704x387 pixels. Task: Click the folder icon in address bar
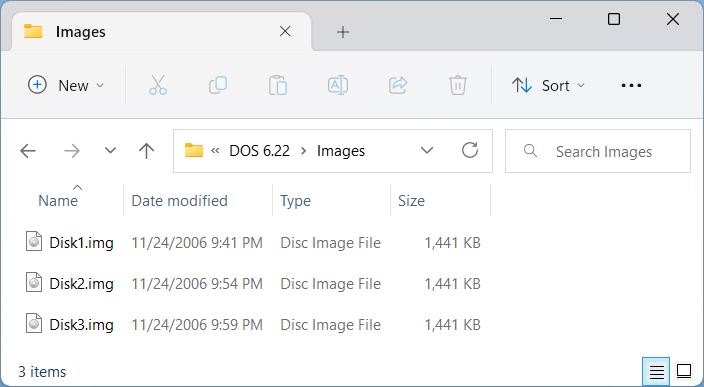(194, 150)
